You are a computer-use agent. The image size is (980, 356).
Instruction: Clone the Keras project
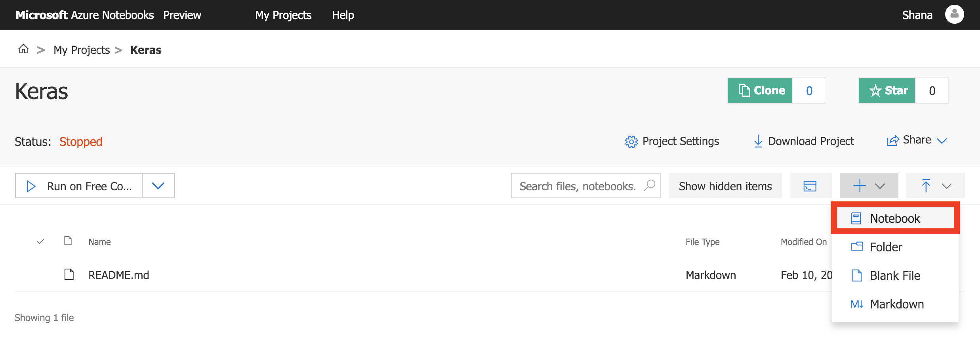[760, 90]
